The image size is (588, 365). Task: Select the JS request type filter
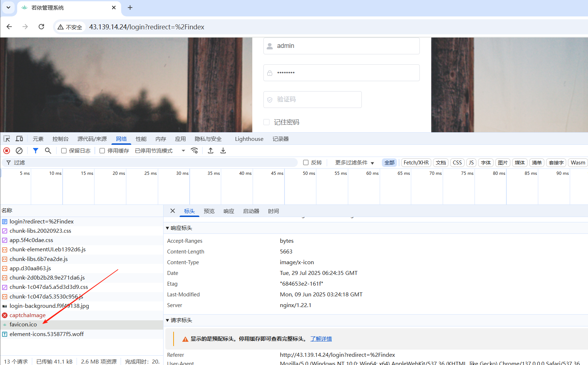[471, 162]
